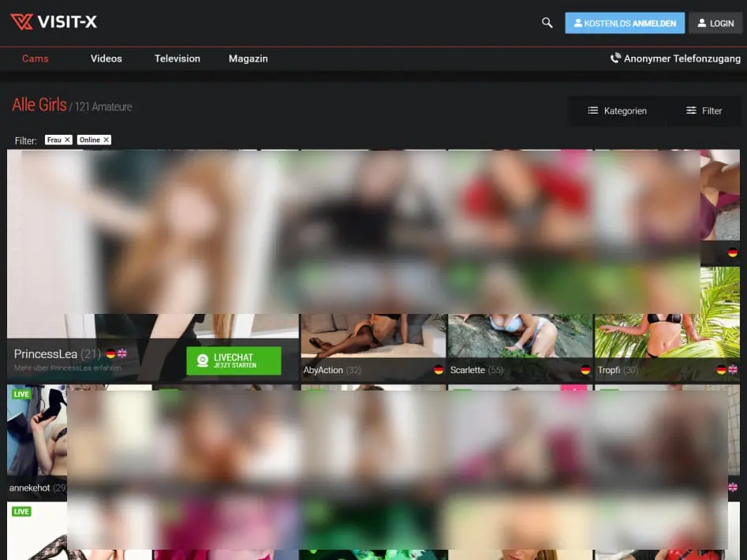Click the German flag on PrincessLea's card
The width and height of the screenshot is (747, 560).
pos(110,353)
